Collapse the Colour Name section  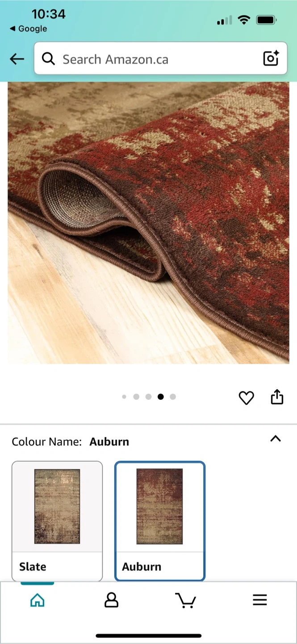[276, 439]
